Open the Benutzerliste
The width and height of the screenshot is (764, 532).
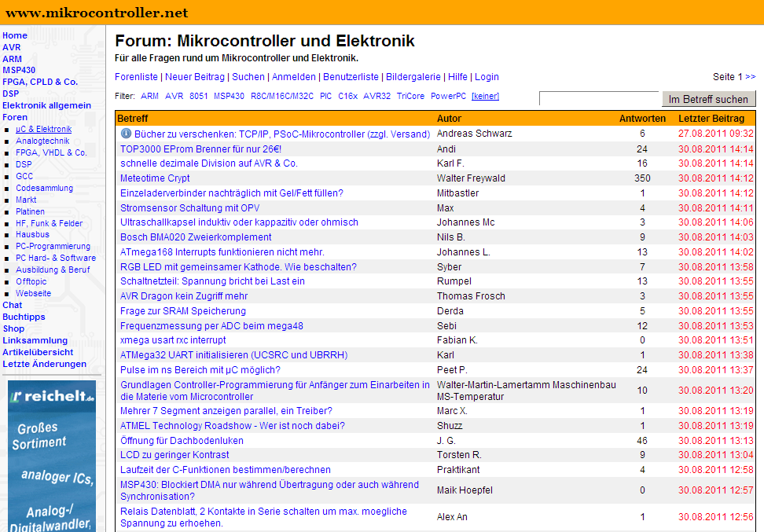click(x=351, y=76)
